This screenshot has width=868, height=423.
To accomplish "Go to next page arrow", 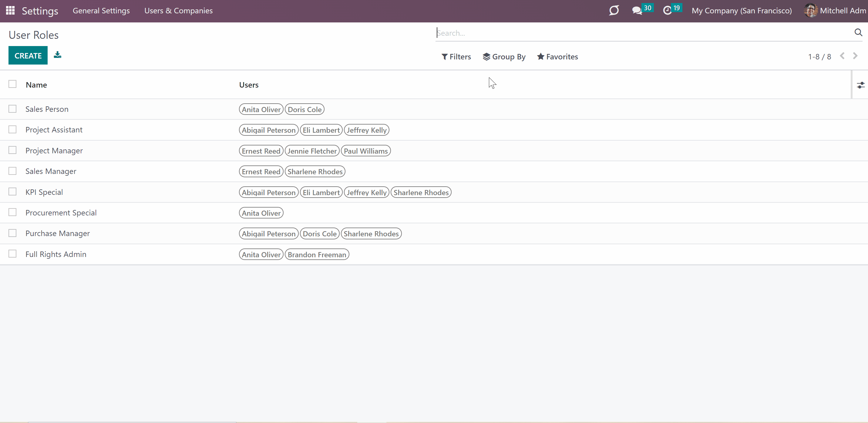I will point(855,56).
